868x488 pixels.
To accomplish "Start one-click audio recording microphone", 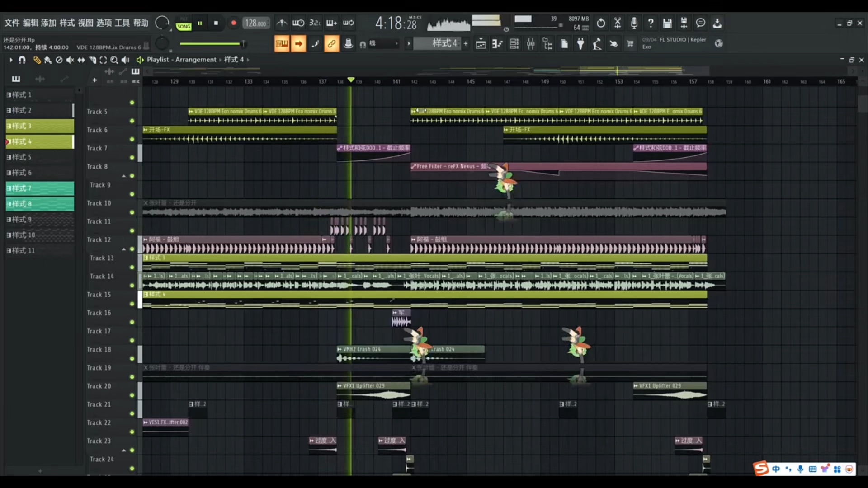I will 634,23.
